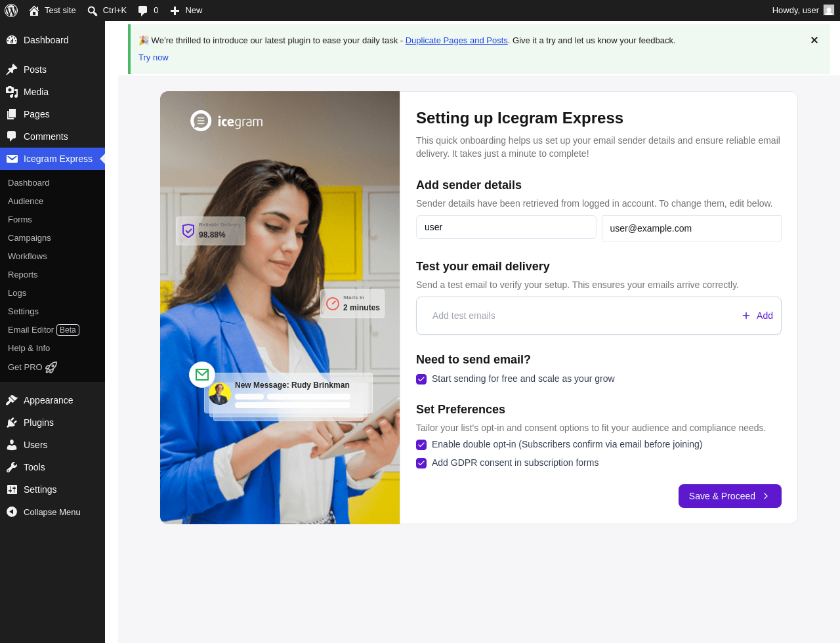Screen dimensions: 840x643
Task: Edit the sender name field
Action: point(506,227)
